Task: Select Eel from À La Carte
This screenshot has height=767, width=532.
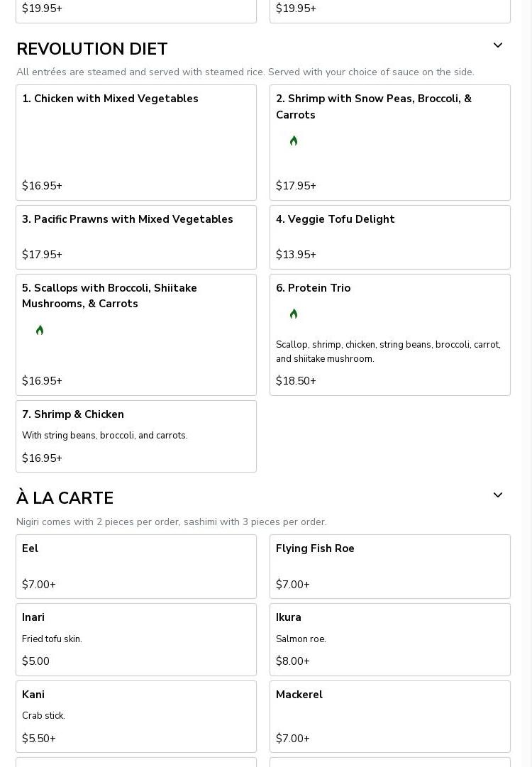Action: pos(135,566)
